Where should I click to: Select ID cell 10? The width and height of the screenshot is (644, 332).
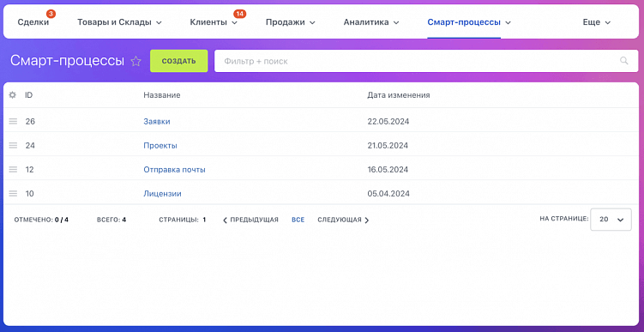point(29,194)
